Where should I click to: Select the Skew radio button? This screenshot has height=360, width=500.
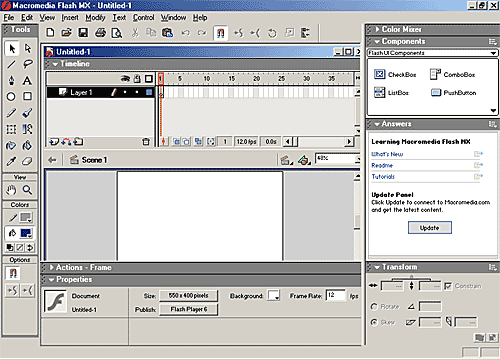click(x=374, y=322)
